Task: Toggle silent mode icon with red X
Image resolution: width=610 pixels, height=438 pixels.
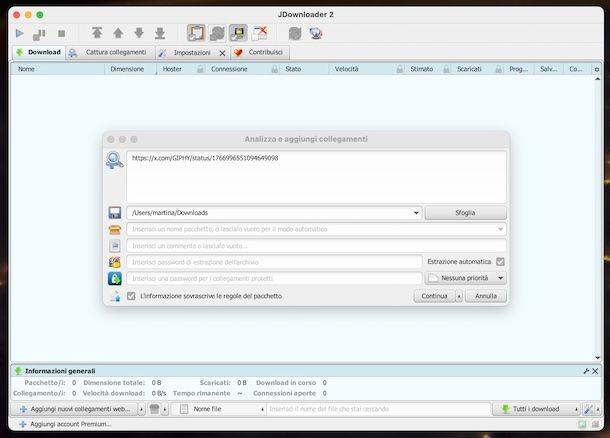Action: click(259, 33)
